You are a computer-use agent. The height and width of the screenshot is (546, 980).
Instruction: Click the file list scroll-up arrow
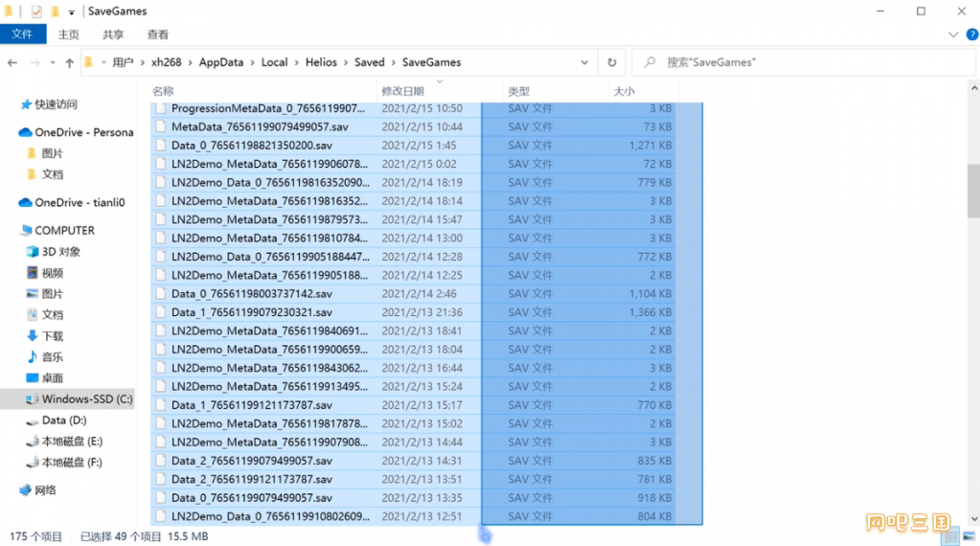click(x=973, y=89)
